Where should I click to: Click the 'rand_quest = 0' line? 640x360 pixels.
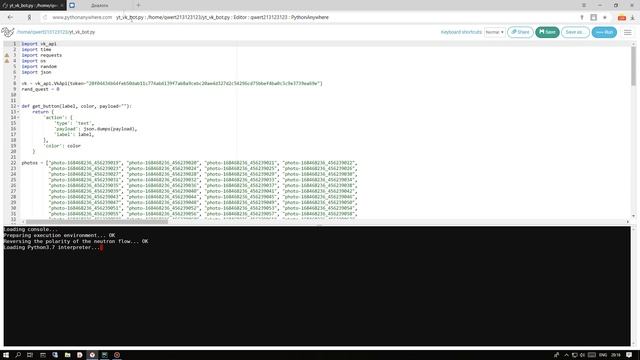(x=40, y=89)
